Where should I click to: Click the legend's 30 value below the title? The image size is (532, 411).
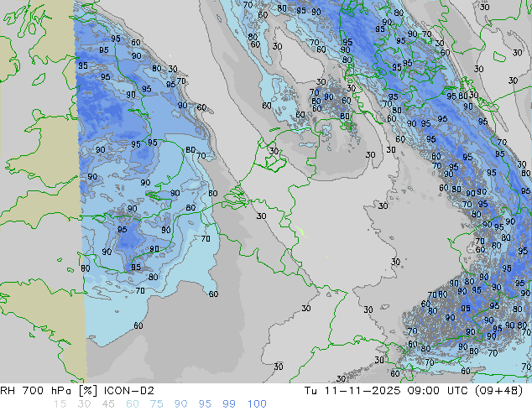tap(84, 404)
